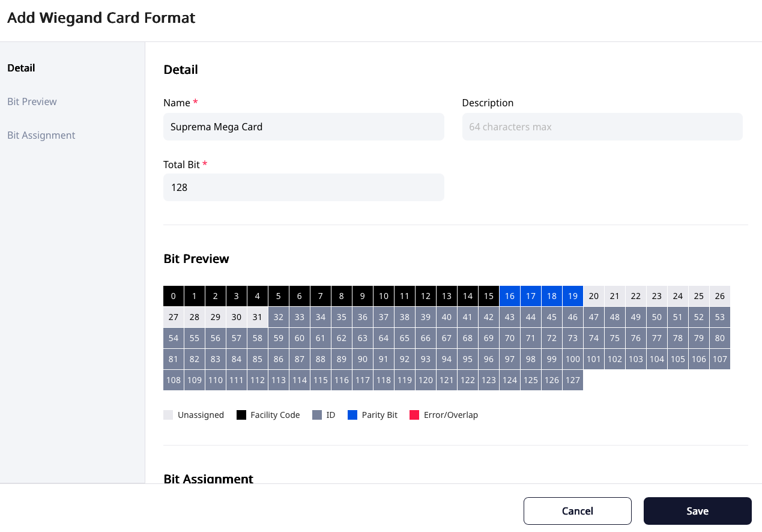Screen dimensions: 762x532
Task: Click the last bit cell 127
Action: 573,380
